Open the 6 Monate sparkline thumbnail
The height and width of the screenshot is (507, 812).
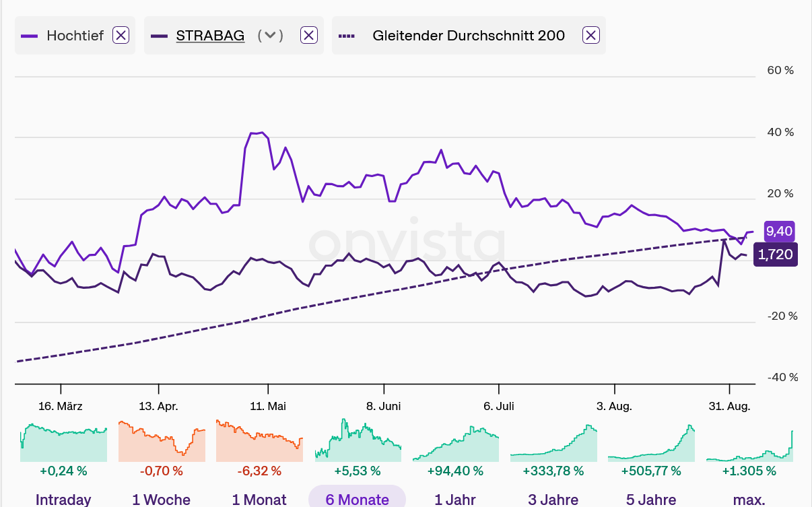358,440
